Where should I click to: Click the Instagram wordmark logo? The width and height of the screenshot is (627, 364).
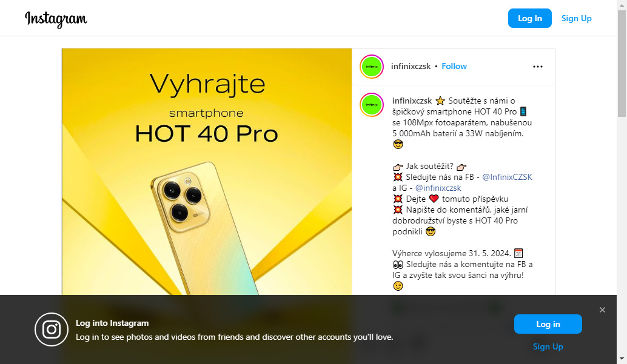click(56, 19)
